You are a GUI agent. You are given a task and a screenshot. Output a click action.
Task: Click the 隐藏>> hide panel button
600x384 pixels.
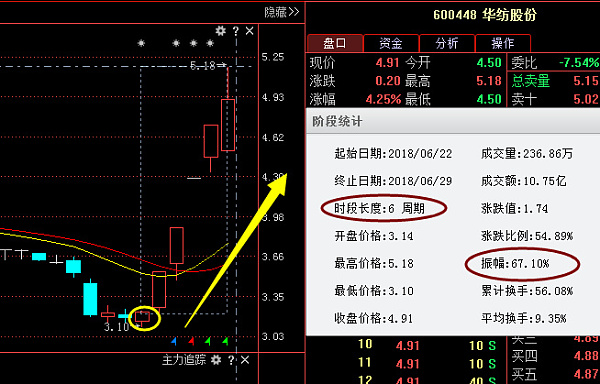[x=282, y=12]
